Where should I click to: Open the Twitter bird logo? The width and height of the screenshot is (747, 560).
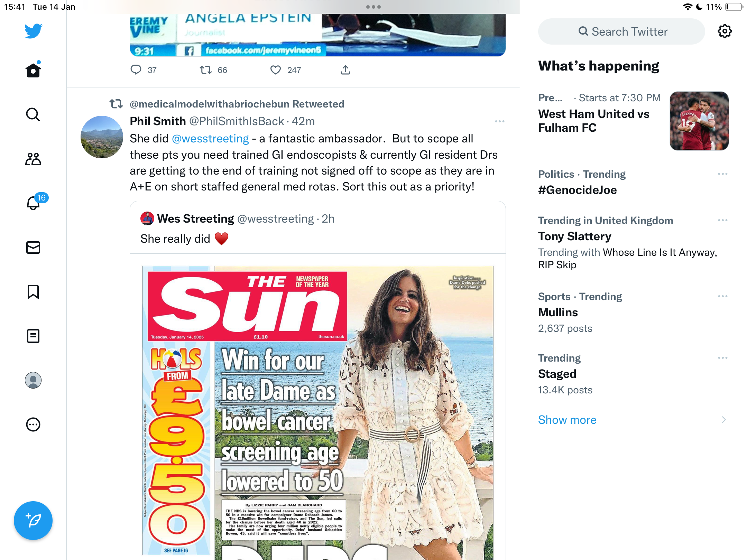coord(33,31)
